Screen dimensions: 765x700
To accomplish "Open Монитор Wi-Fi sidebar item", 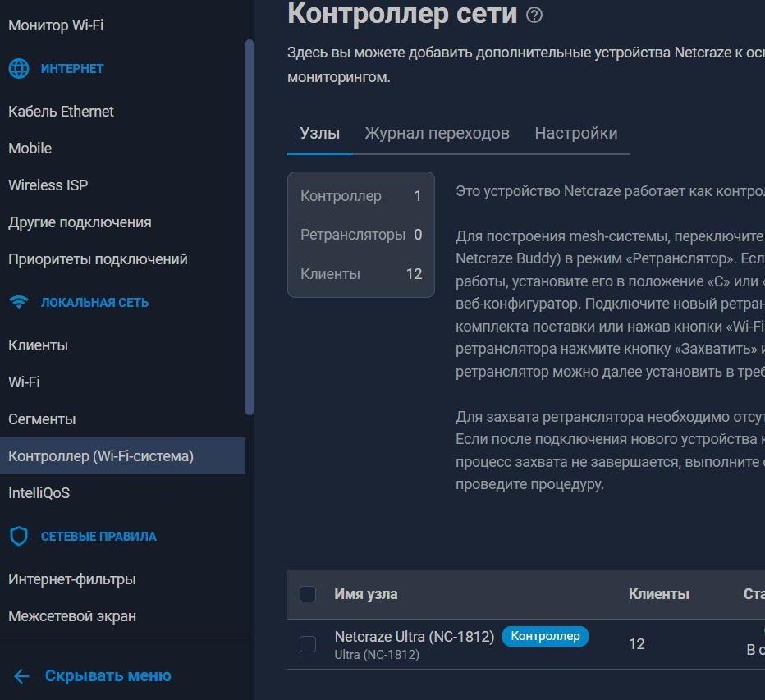I will (56, 25).
